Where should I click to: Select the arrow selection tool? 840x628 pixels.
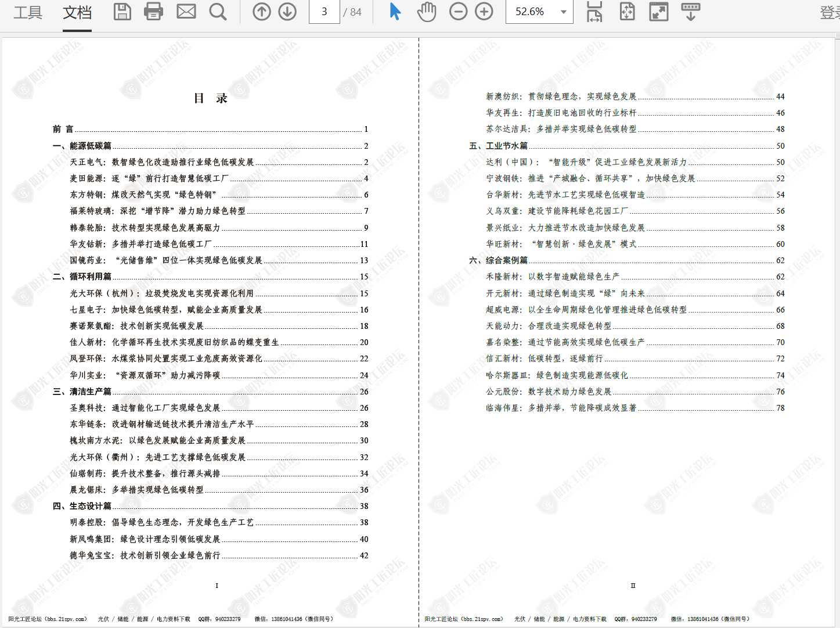(395, 12)
